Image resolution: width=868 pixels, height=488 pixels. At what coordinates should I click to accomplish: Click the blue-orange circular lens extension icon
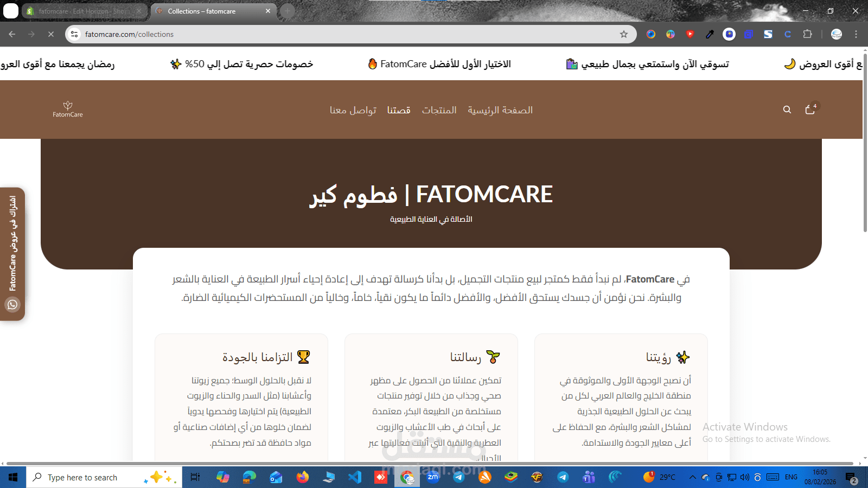651,34
